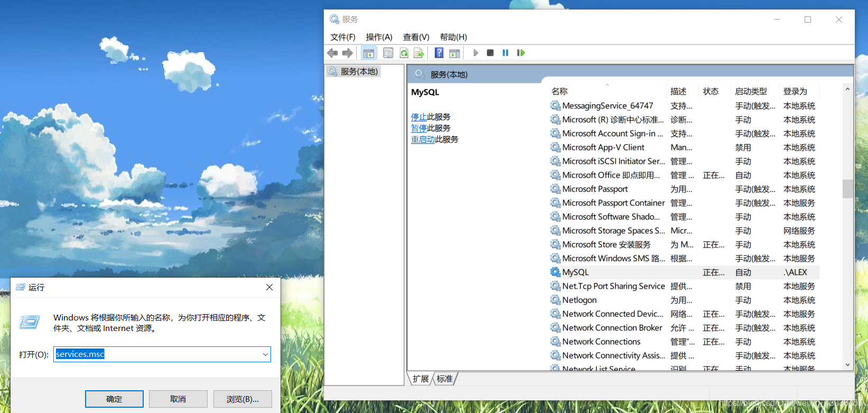868x413 pixels.
Task: Select Microsoft Storage Spaces S... row
Action: (x=684, y=231)
